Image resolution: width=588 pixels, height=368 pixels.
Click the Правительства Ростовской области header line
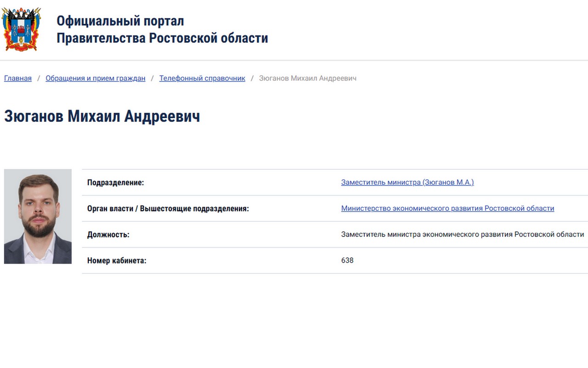coord(162,38)
